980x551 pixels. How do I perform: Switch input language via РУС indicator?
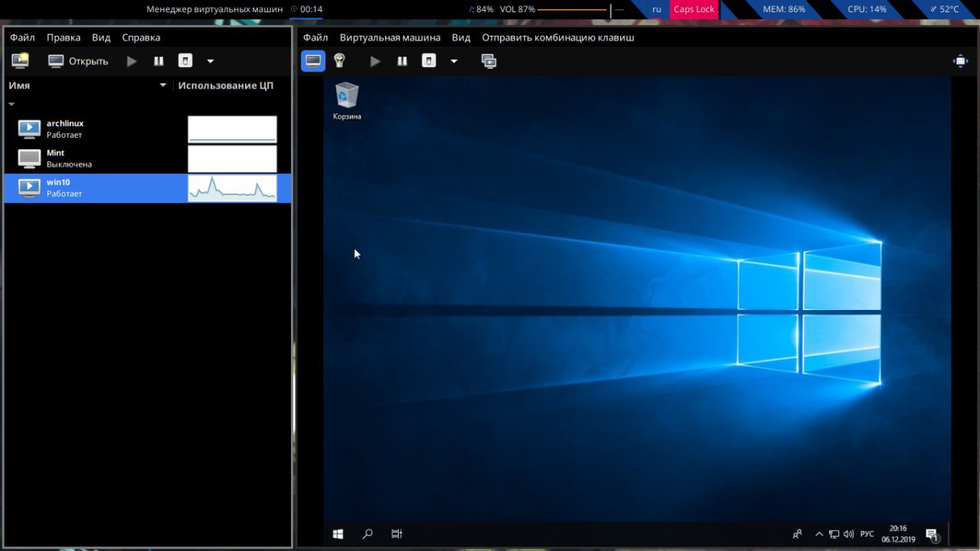pyautogui.click(x=867, y=534)
